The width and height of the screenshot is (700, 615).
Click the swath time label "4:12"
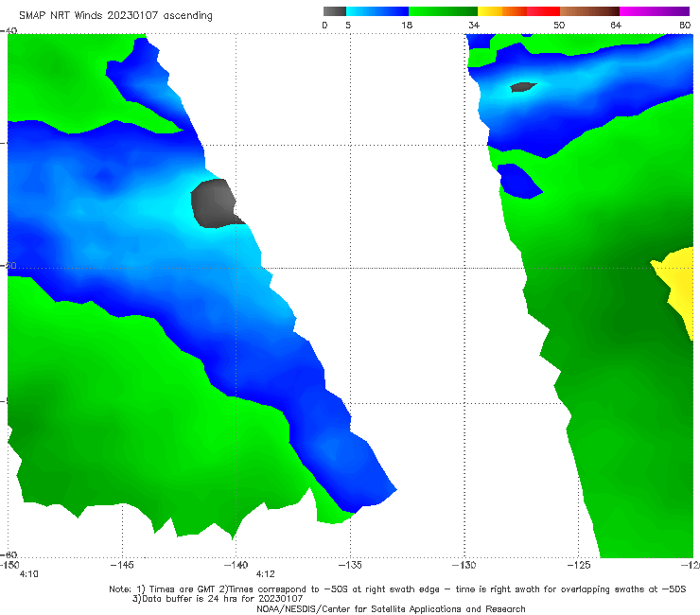(265, 574)
